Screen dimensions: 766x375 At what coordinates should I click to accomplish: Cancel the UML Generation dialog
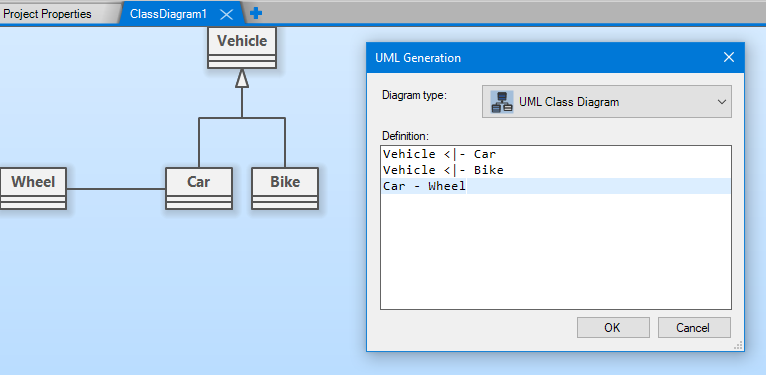[x=694, y=328]
